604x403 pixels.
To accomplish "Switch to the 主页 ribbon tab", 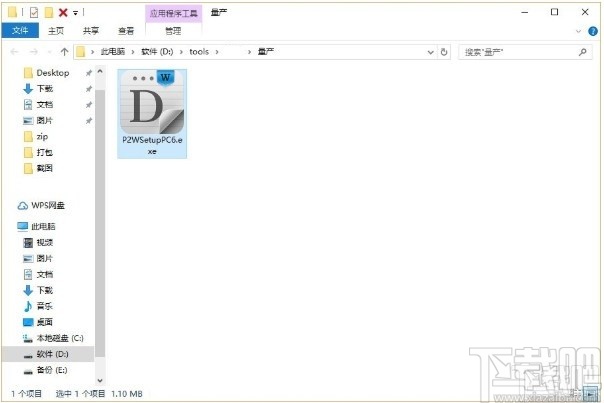I will coord(56,31).
